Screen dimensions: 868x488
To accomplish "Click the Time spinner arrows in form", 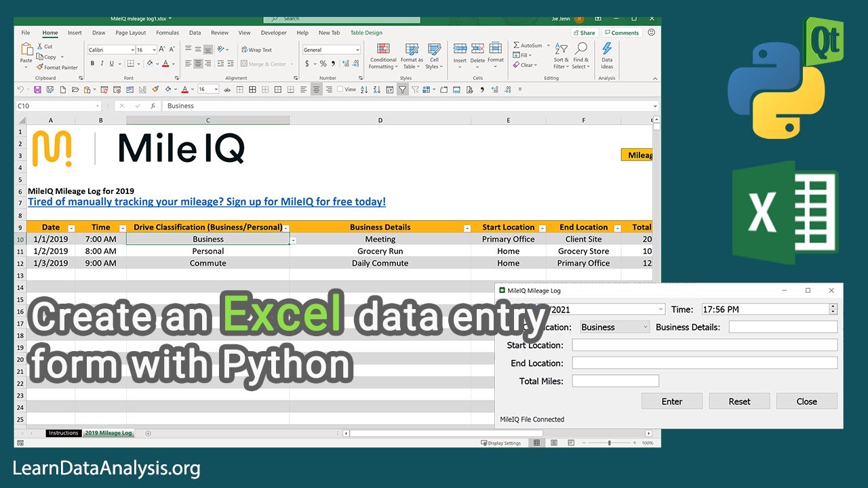I will pyautogui.click(x=833, y=309).
